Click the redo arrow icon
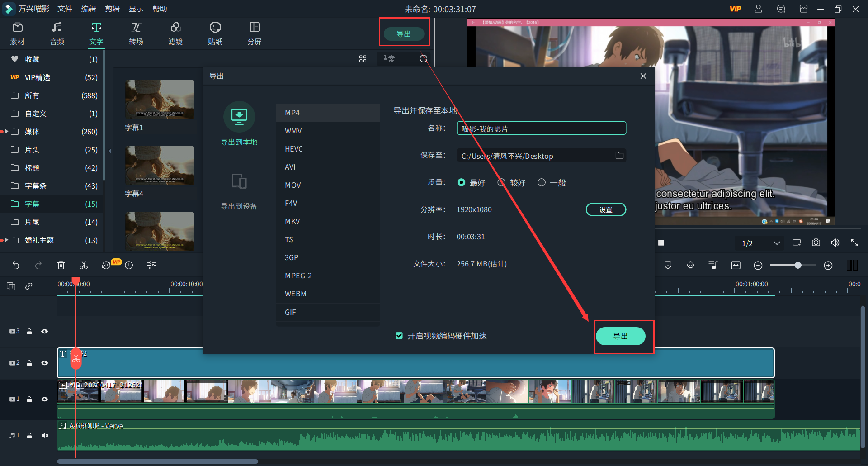The width and height of the screenshot is (868, 466). [x=38, y=266]
